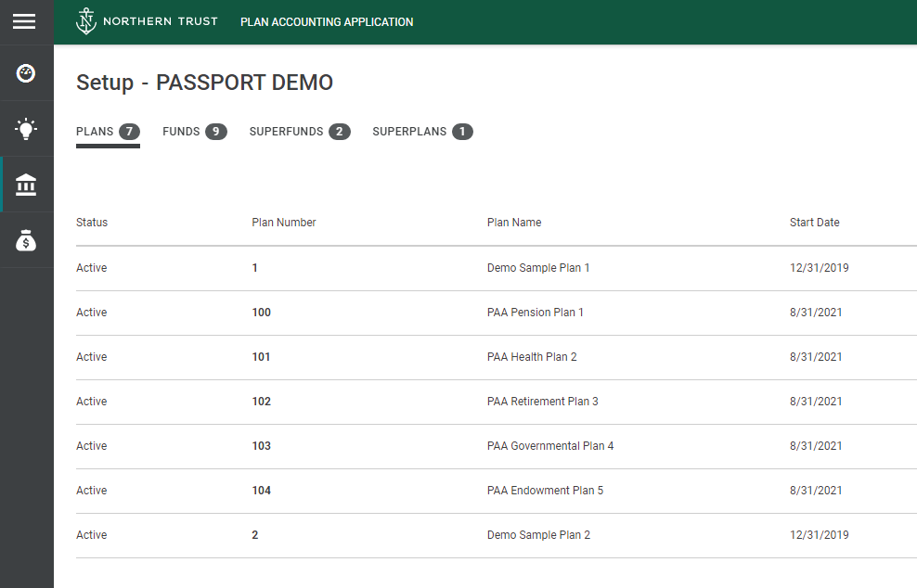The height and width of the screenshot is (588, 917).
Task: Open the hamburger navigation menu
Action: coord(24,21)
